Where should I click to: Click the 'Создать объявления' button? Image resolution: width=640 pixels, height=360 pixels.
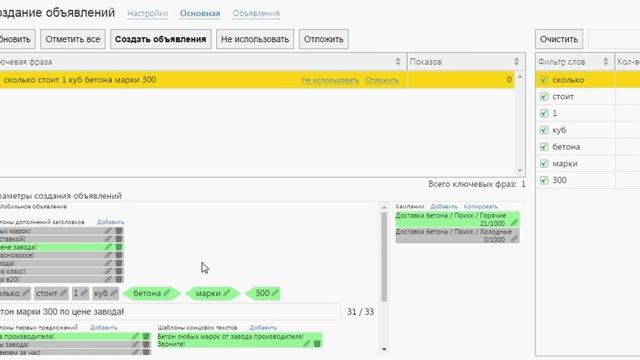pos(160,39)
